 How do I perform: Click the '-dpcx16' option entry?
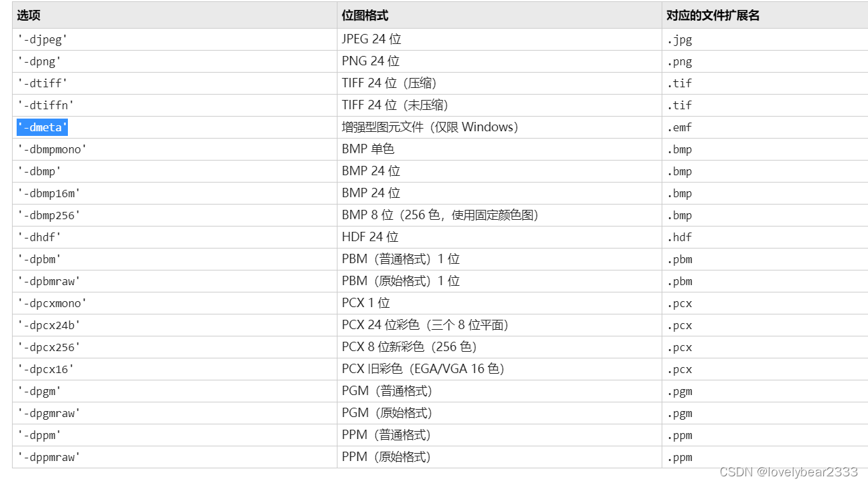(x=46, y=369)
